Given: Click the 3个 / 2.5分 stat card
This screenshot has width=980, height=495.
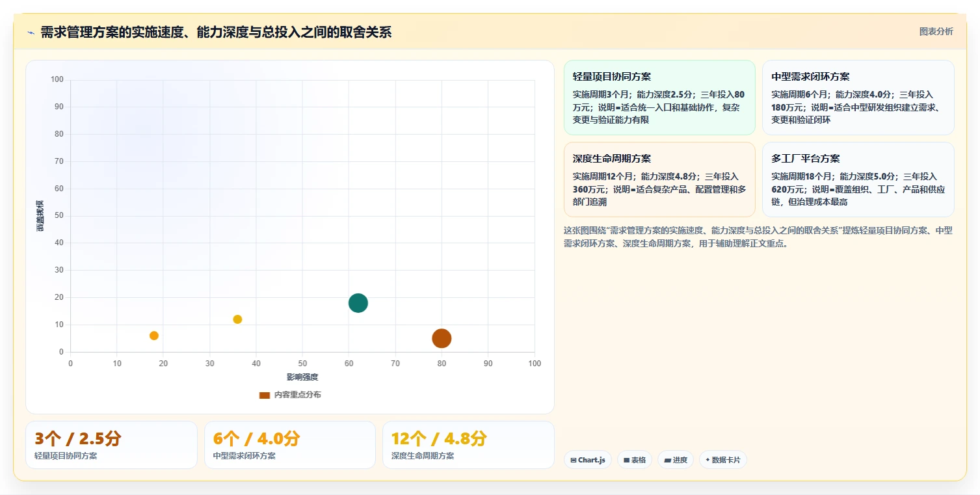Looking at the screenshot, I should (111, 445).
